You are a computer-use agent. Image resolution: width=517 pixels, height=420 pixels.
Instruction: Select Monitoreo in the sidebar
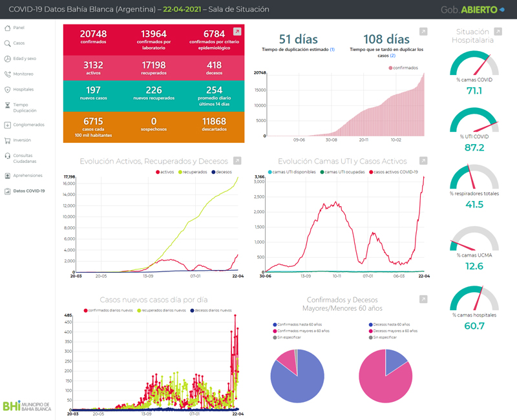click(23, 74)
